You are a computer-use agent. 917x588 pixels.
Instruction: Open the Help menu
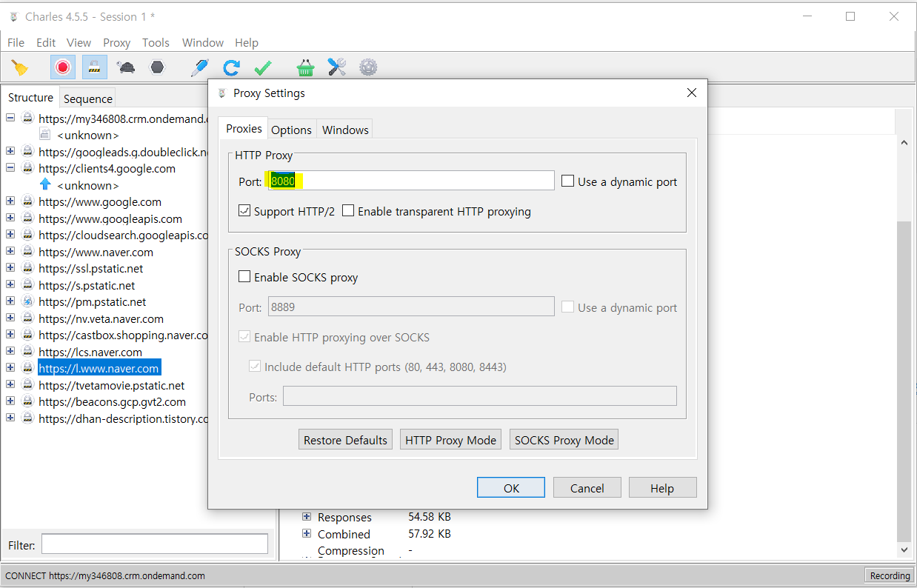[247, 42]
